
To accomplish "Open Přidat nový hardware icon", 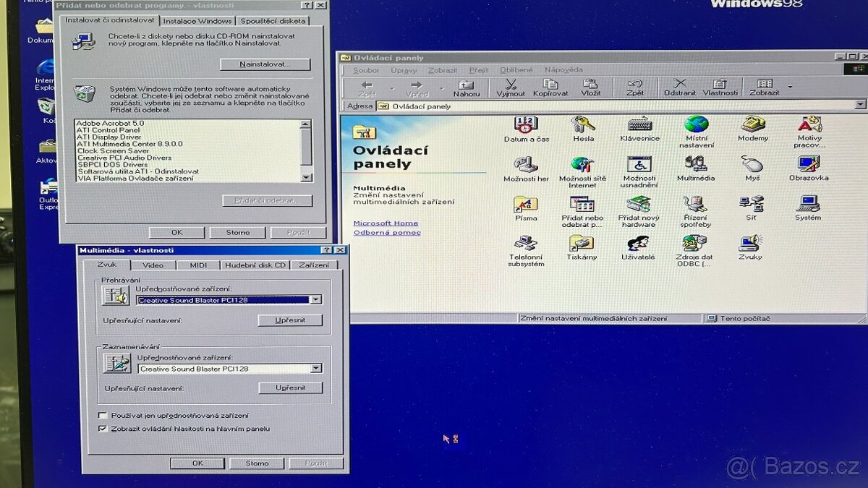I will click(637, 202).
